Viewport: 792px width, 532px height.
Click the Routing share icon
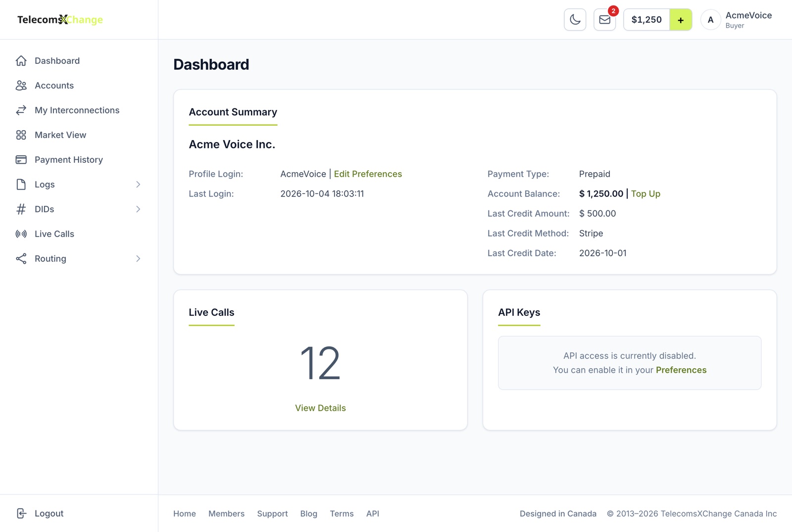tap(21, 258)
